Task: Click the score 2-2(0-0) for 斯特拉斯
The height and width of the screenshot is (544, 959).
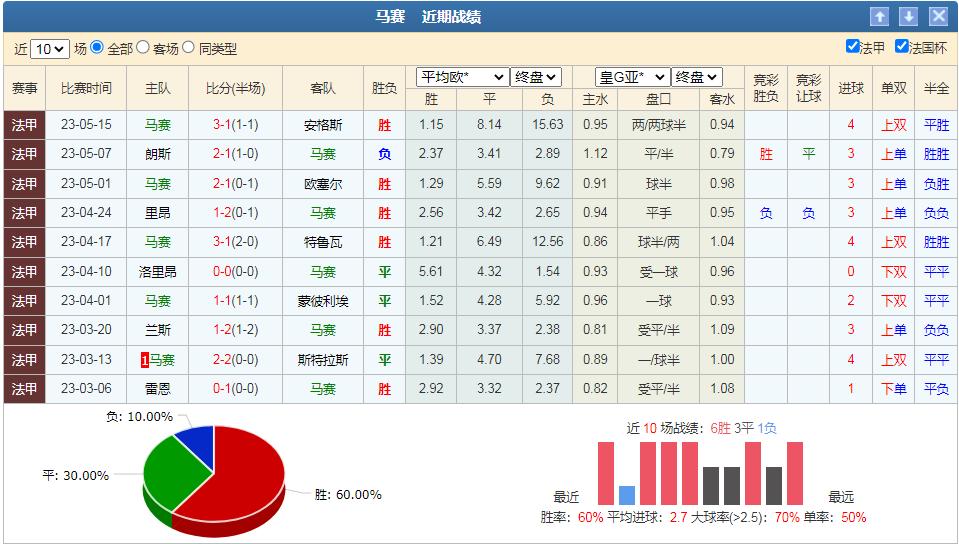Action: click(235, 359)
